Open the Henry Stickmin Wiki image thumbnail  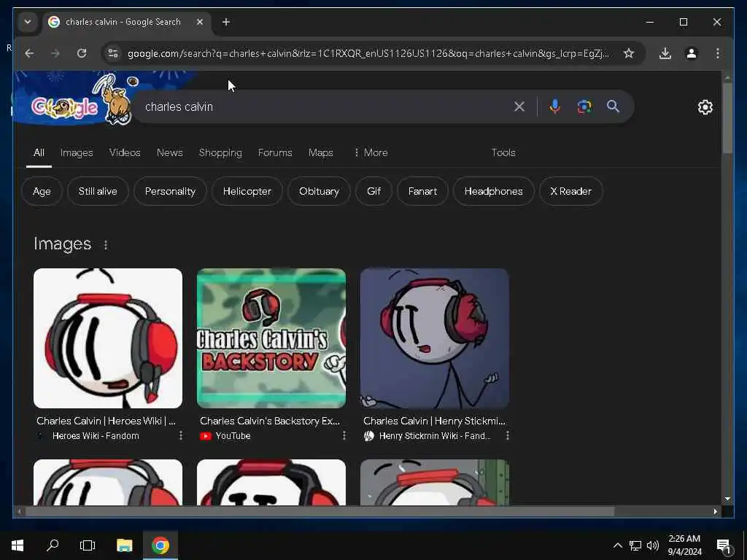click(435, 338)
